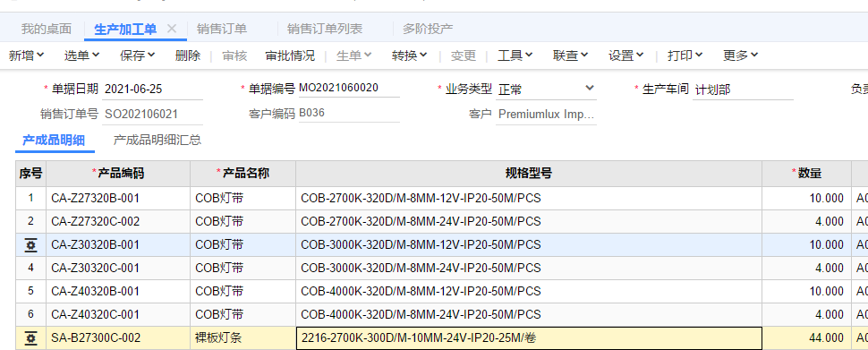Click the 单据编号 field MO2021060020
Image resolution: width=868 pixels, height=350 pixels.
(349, 88)
